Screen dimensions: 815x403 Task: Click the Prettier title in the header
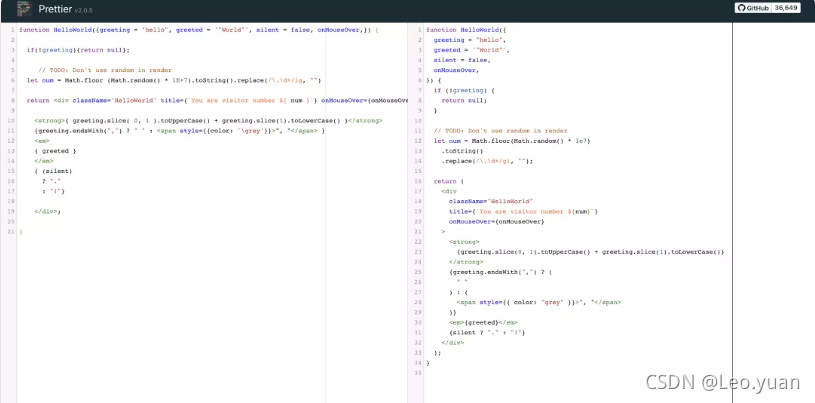point(55,9)
